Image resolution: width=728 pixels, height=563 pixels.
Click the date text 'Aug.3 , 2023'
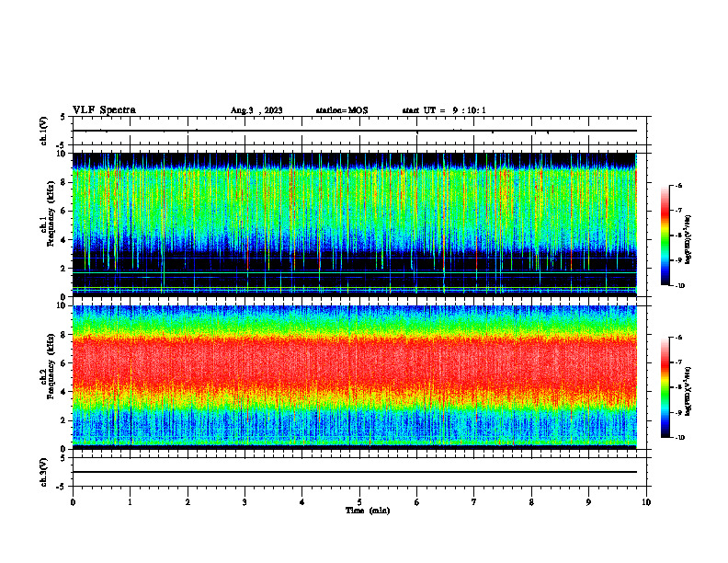click(256, 110)
